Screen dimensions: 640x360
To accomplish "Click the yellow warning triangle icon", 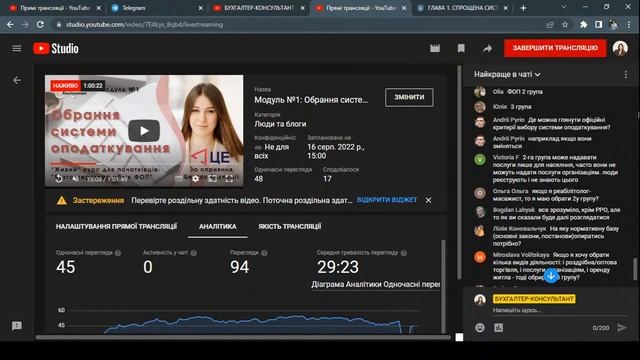I will point(62,200).
